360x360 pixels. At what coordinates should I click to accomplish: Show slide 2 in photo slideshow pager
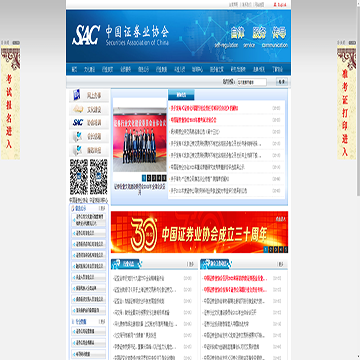coord(149,177)
